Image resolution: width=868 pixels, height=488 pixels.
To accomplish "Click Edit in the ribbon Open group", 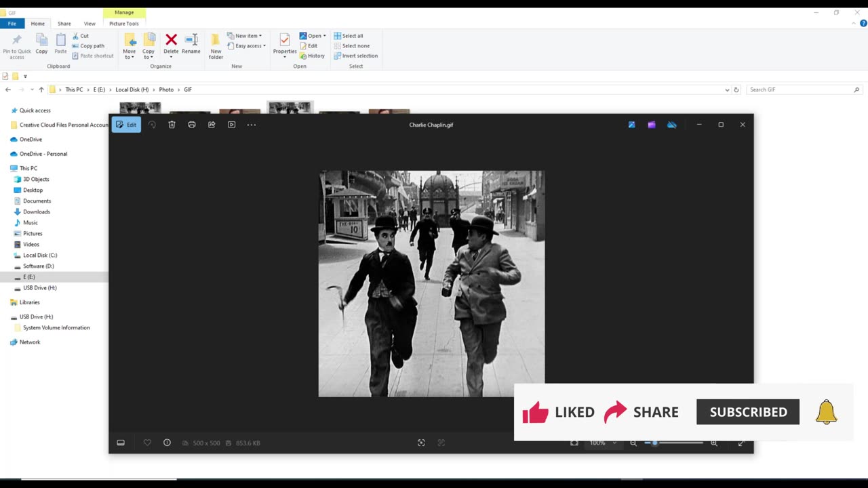I will [309, 46].
